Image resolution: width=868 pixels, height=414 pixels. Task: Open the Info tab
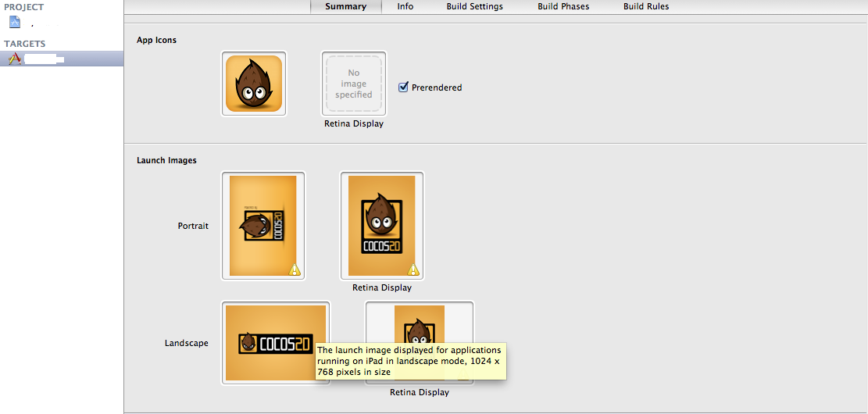pyautogui.click(x=405, y=7)
